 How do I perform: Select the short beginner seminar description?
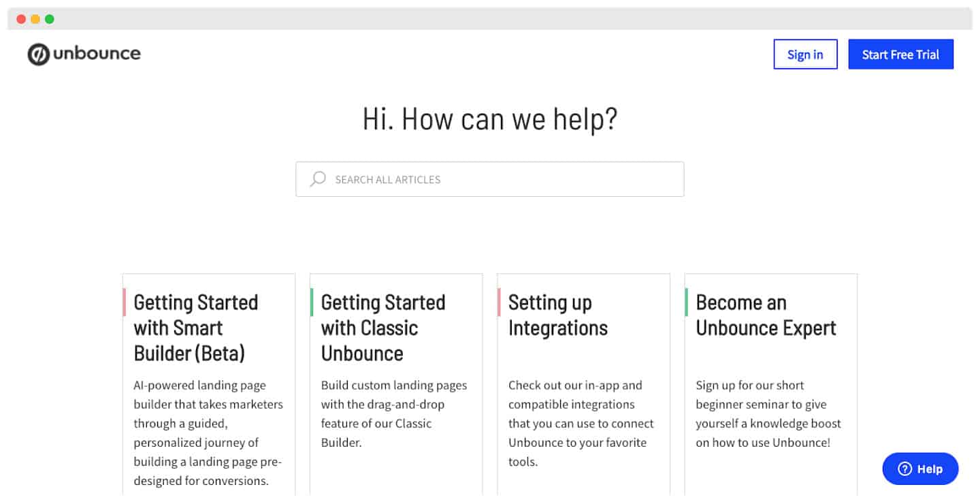768,413
